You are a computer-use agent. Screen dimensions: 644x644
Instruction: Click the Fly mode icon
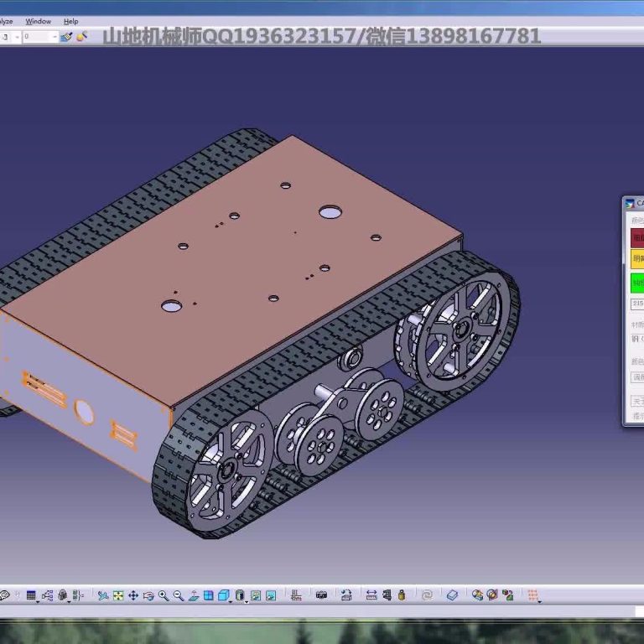pos(102,595)
